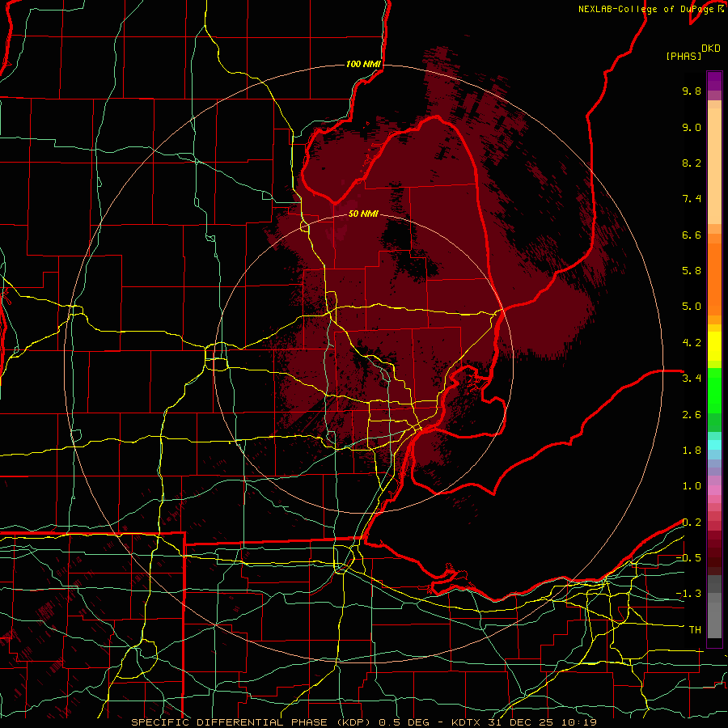Click the 5.0 scale value
Image resolution: width=728 pixels, height=728 pixels.
(692, 307)
